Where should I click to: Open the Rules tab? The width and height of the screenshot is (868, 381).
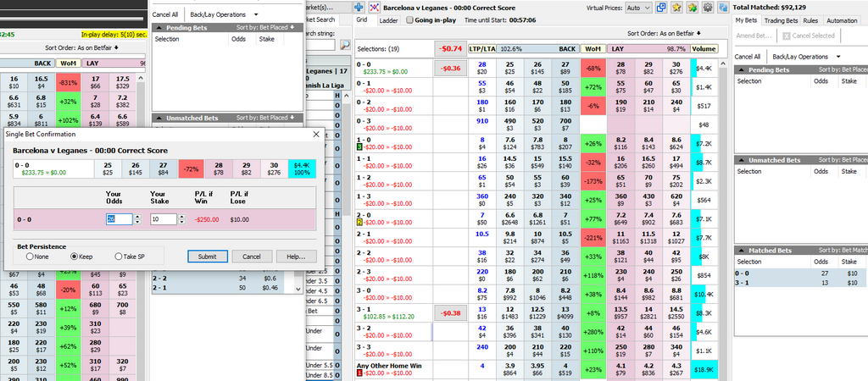[x=810, y=20]
